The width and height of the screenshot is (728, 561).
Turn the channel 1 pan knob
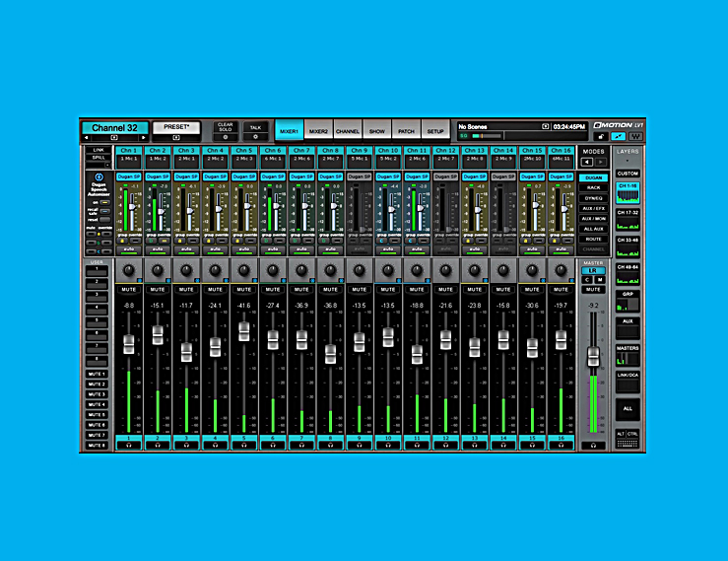pos(129,269)
